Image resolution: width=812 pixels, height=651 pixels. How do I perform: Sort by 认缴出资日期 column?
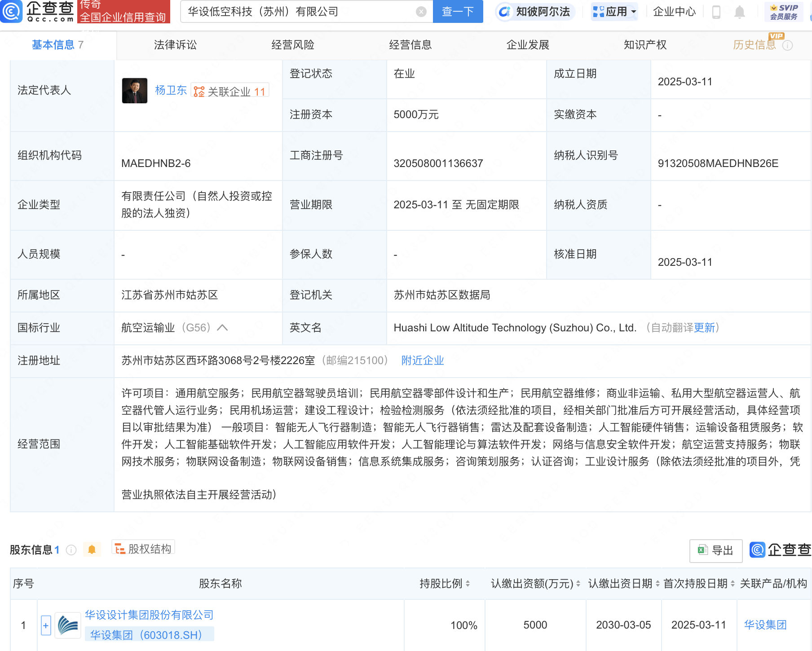(658, 584)
